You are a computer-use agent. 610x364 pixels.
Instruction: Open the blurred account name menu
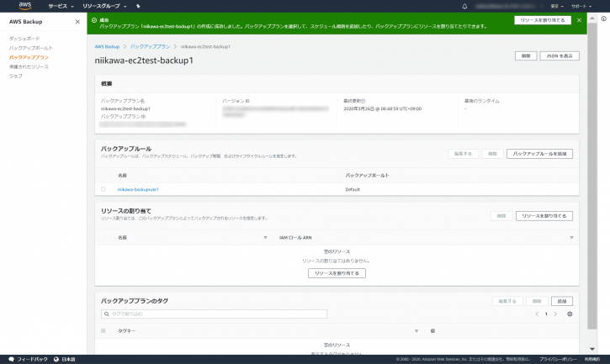pyautogui.click(x=509, y=6)
